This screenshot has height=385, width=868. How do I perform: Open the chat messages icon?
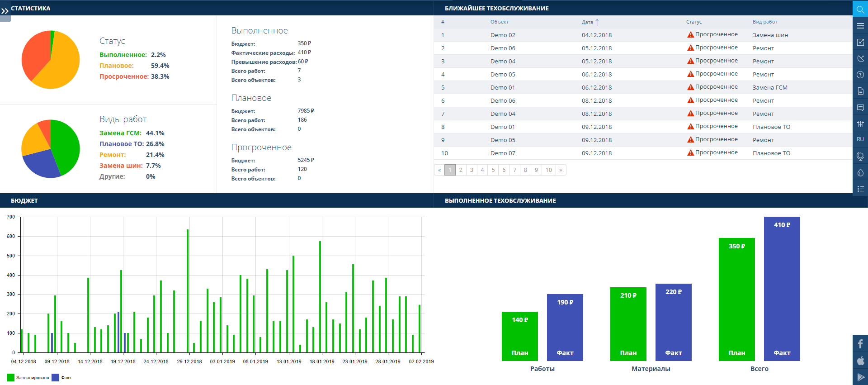(860, 107)
